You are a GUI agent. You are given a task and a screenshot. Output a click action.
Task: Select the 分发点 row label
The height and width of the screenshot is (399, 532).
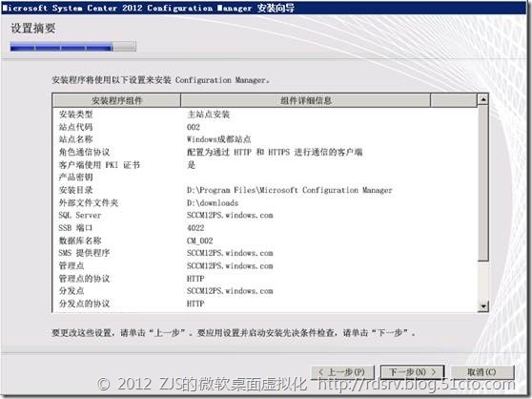(x=72, y=291)
